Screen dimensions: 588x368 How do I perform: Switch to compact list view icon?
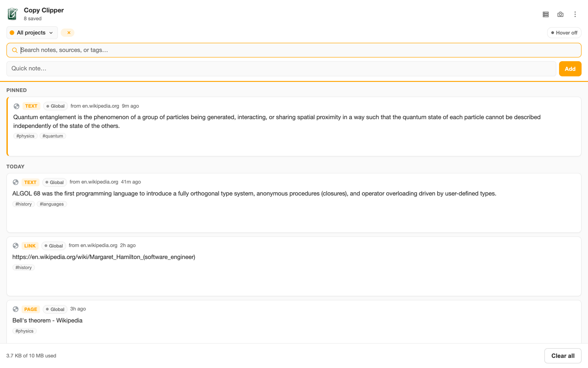546,14
